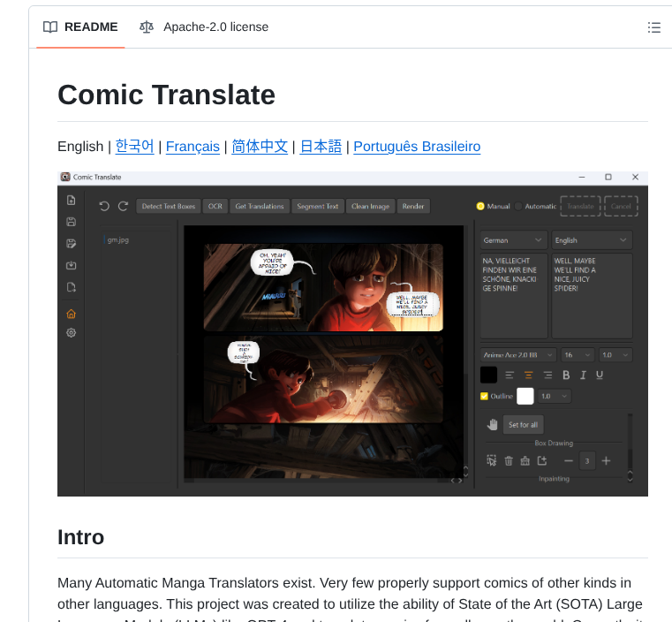
Task: Click the clear boxes broom icon
Action: pyautogui.click(x=525, y=461)
